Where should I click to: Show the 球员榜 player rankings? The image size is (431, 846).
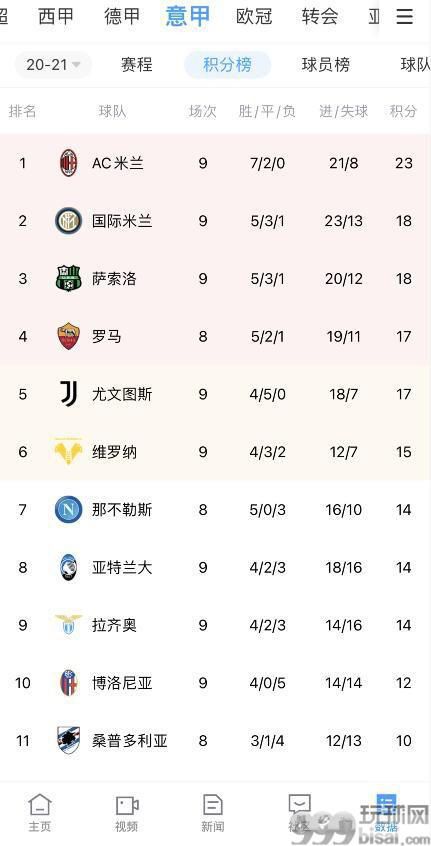coord(326,65)
